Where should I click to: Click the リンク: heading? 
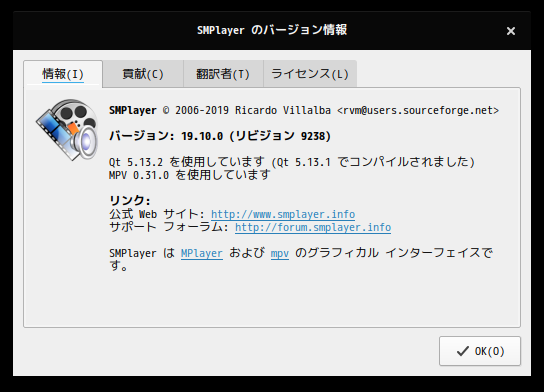pyautogui.click(x=130, y=201)
